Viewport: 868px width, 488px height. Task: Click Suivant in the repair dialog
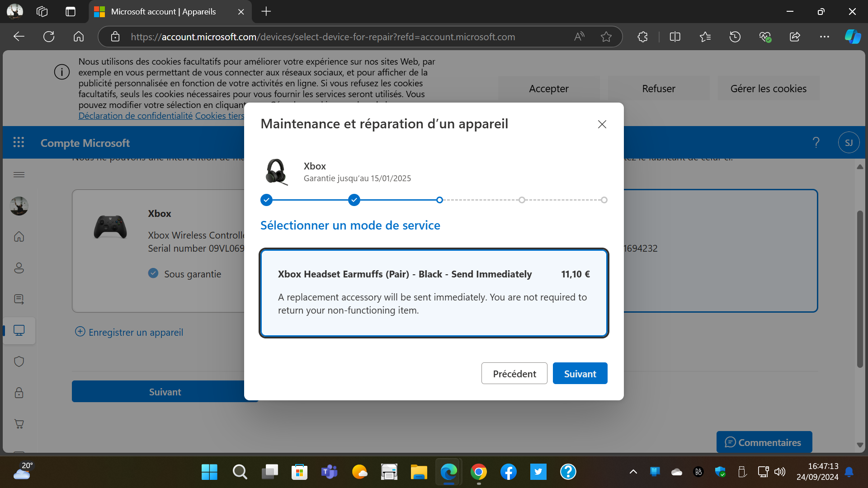point(580,374)
